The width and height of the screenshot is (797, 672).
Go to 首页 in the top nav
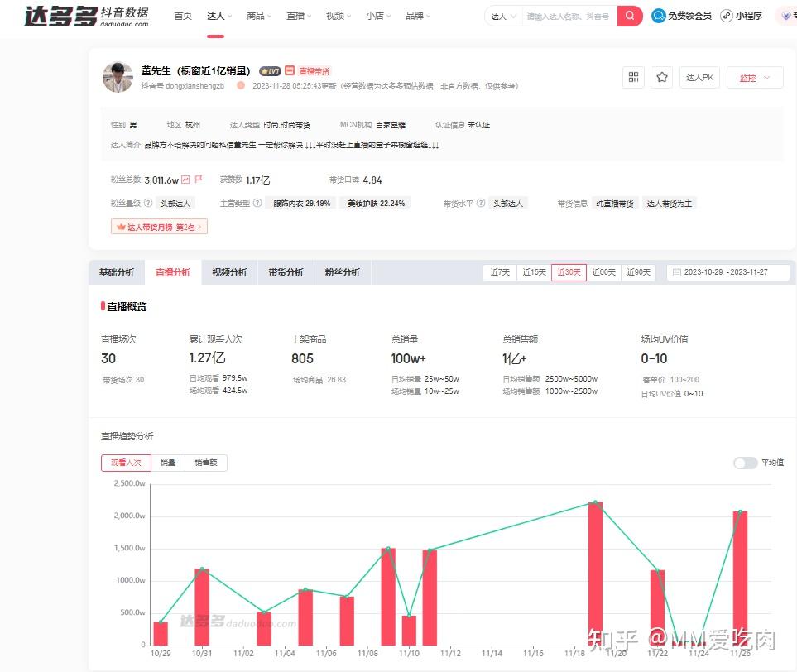[x=183, y=17]
